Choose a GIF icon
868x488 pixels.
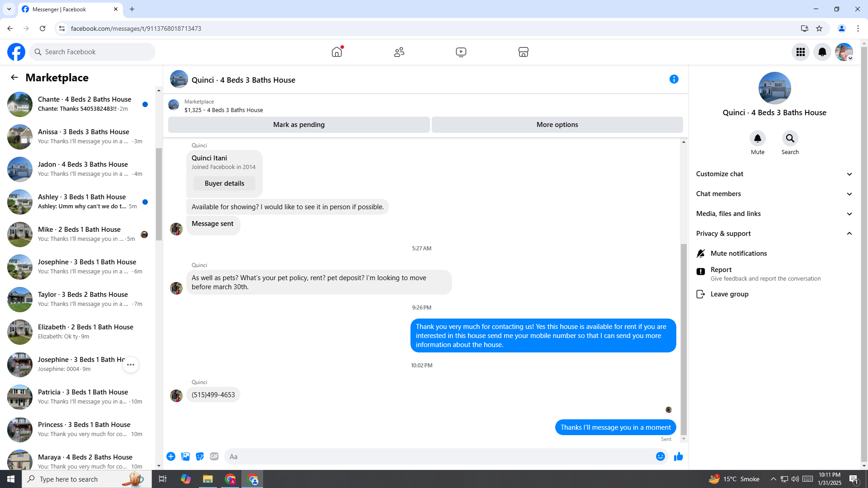click(x=214, y=456)
